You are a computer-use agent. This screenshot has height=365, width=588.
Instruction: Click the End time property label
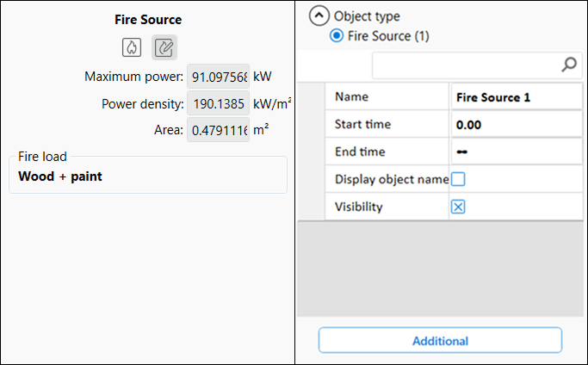(360, 152)
